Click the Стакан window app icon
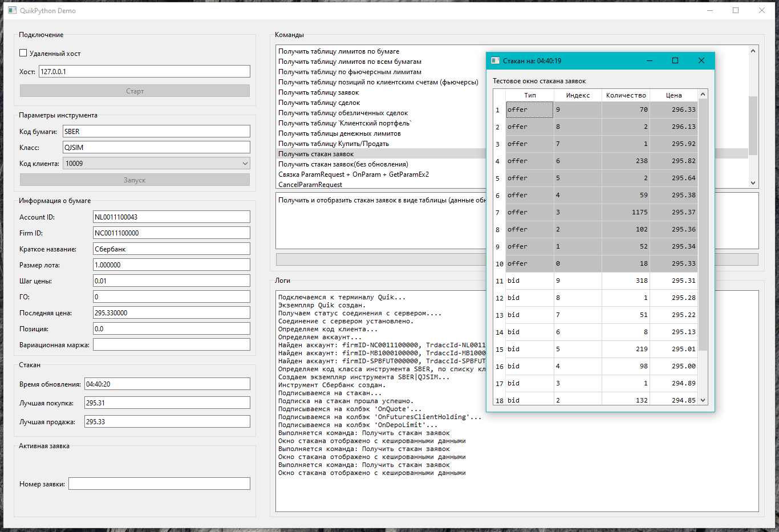Screen dimensions: 779x532 (x=495, y=61)
